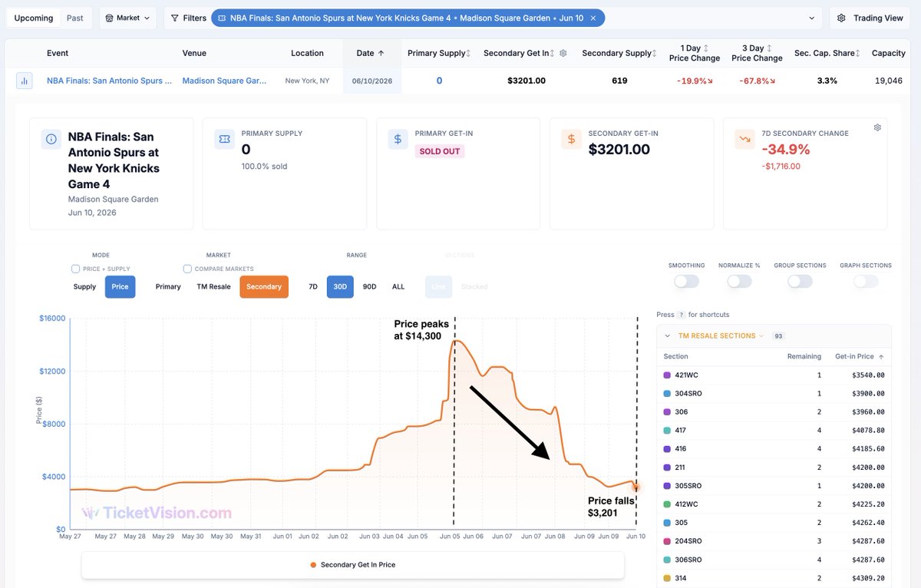Select Price mode
The image size is (921, 588).
pos(120,286)
